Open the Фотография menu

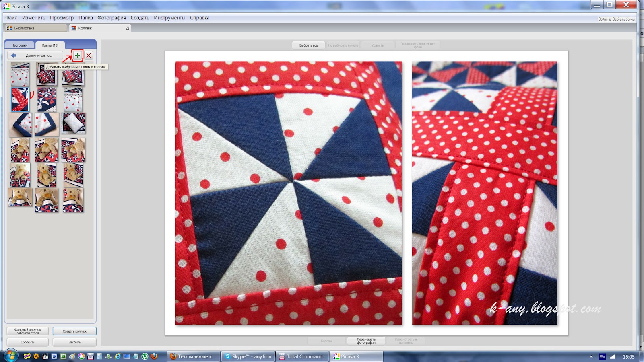point(112,18)
